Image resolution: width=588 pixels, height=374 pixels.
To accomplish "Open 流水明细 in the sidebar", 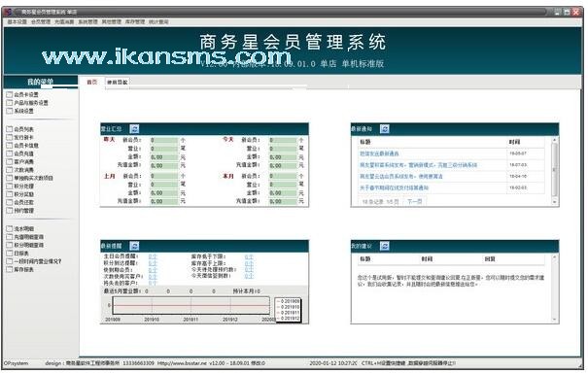I will pos(19,228).
